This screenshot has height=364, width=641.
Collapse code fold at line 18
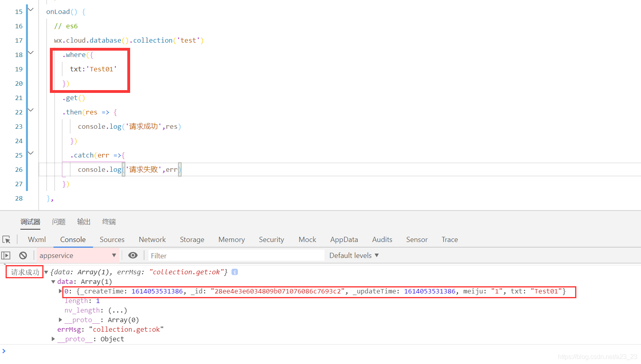point(31,52)
